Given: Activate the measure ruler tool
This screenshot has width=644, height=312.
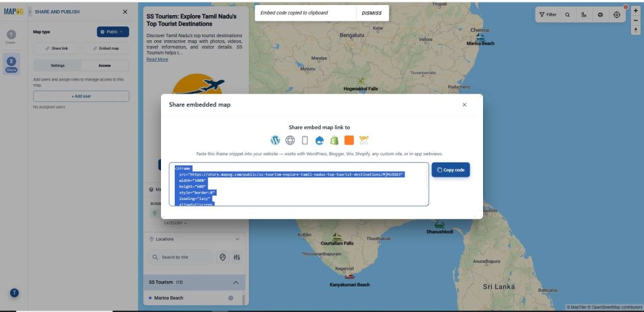Looking at the screenshot, I should point(584,14).
